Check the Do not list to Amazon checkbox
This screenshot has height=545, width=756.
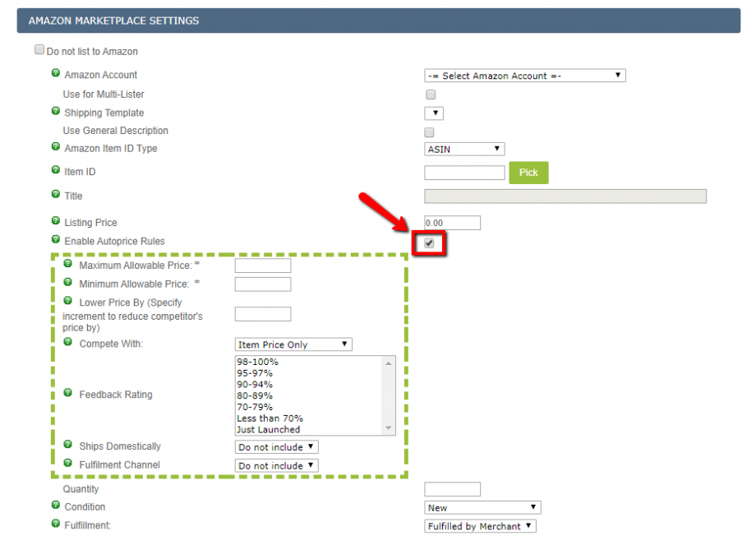click(x=39, y=49)
